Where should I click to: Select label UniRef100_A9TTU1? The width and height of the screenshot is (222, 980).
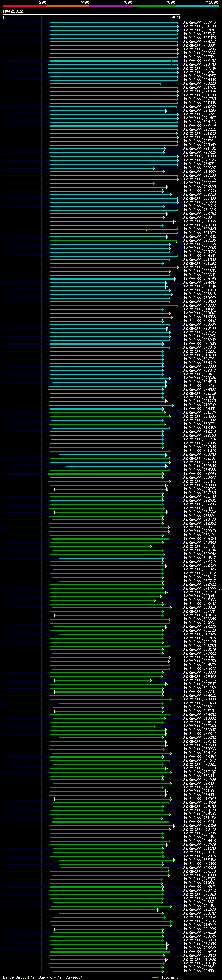[x=199, y=149]
